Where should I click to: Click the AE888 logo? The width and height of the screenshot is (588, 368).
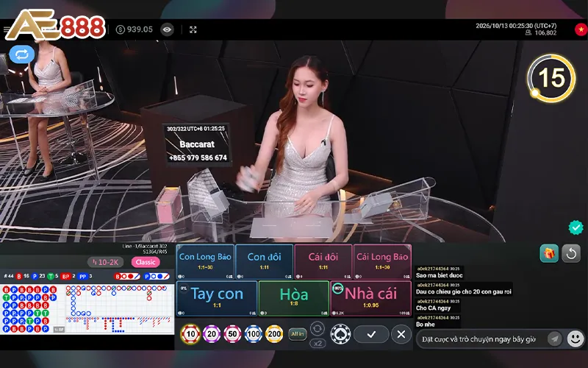pos(57,24)
